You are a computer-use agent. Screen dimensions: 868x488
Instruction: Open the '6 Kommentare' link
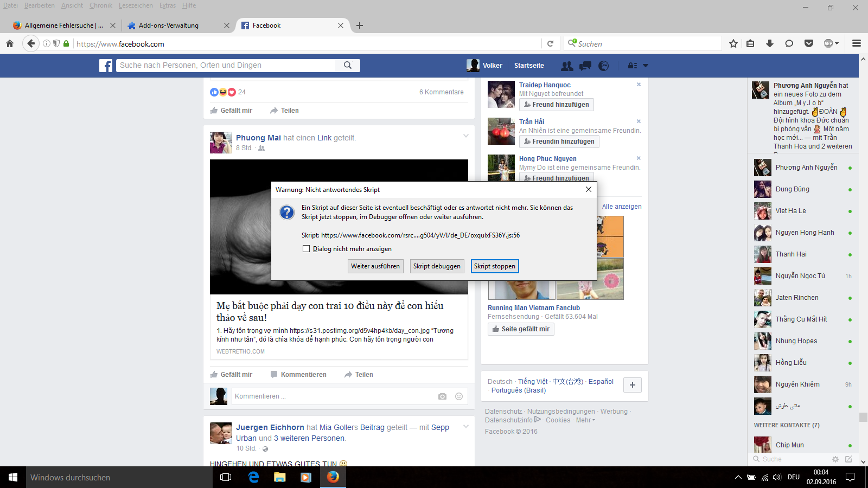tap(442, 92)
